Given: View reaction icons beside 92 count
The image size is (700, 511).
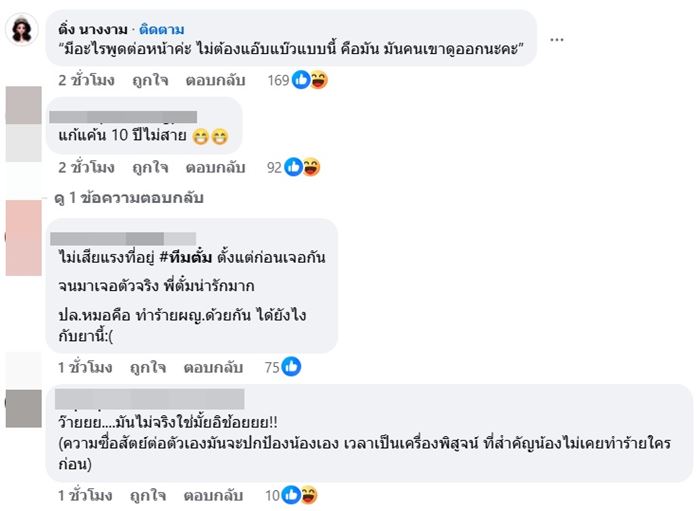Looking at the screenshot, I should tap(303, 167).
